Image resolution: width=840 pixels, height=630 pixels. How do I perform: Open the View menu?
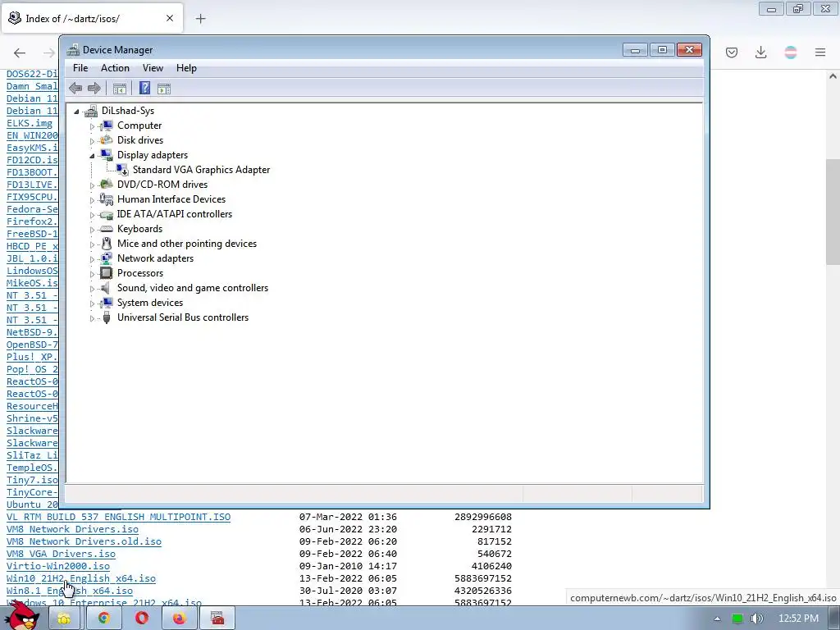153,68
